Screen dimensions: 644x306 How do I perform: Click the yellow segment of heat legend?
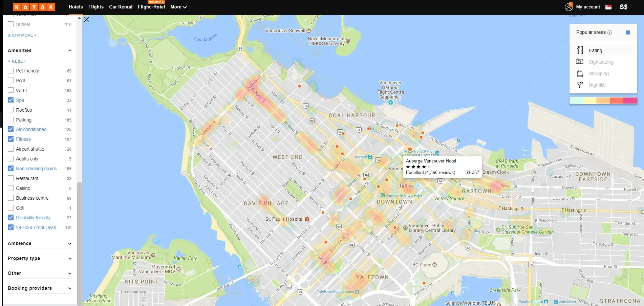tap(589, 101)
